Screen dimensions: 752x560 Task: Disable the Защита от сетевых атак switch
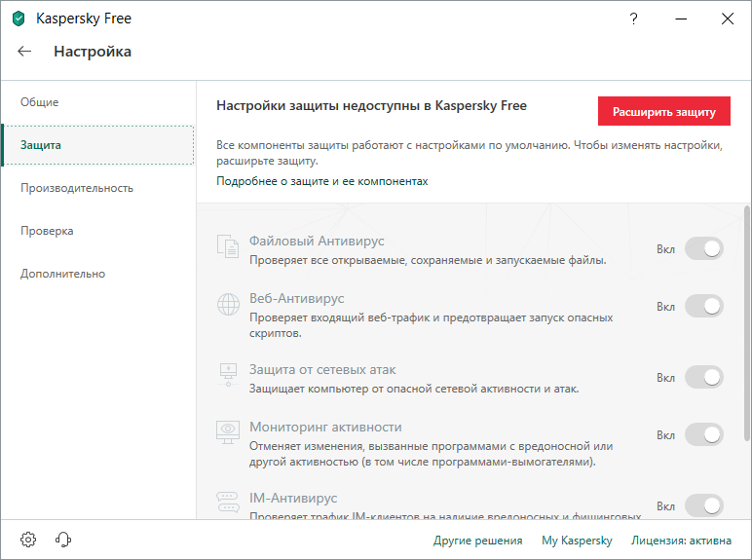tap(703, 377)
